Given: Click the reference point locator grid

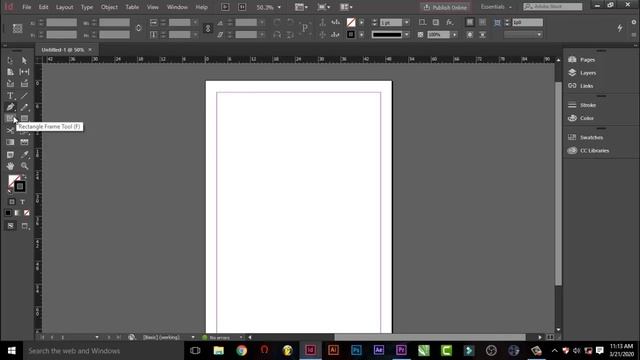Looking at the screenshot, I should coord(18,28).
